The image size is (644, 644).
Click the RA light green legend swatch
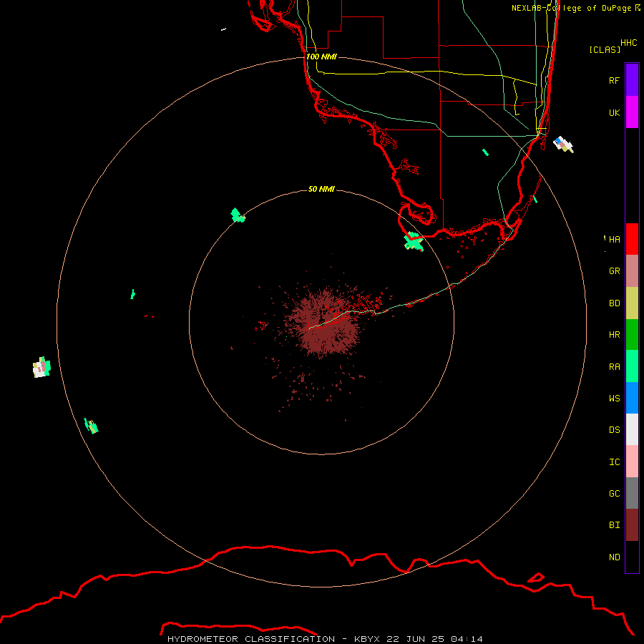pyautogui.click(x=632, y=366)
